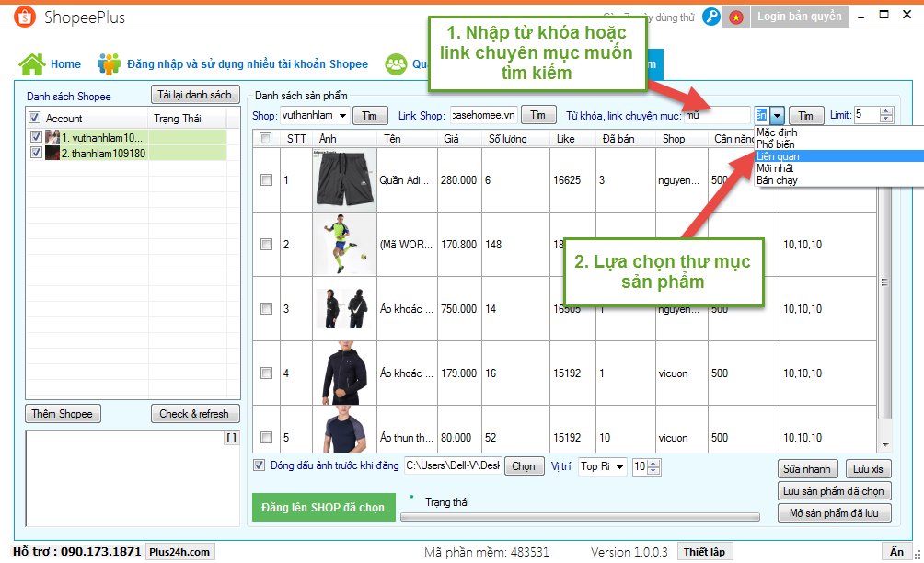Screen dimensions: 924x563
Task: Click the Trạng thái progress bar
Action: pyautogui.click(x=580, y=517)
